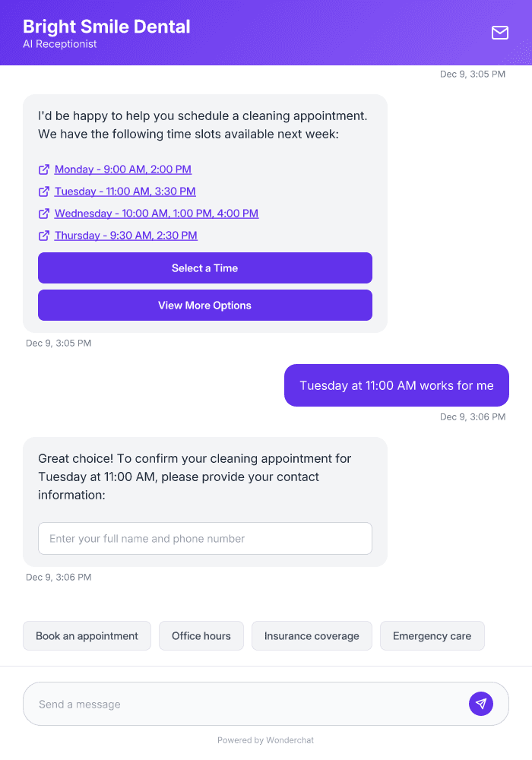Image resolution: width=532 pixels, height=760 pixels.
Task: Select the Emergency care quick reply
Action: tap(432, 635)
